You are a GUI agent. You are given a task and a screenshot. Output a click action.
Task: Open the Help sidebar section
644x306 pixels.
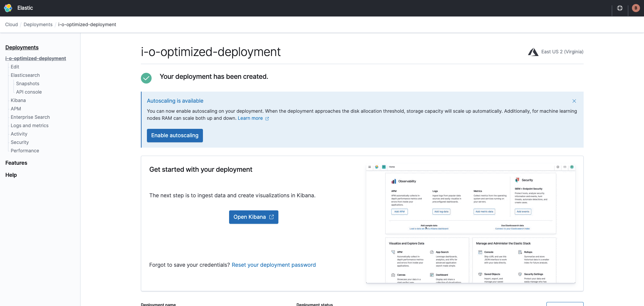[11, 175]
